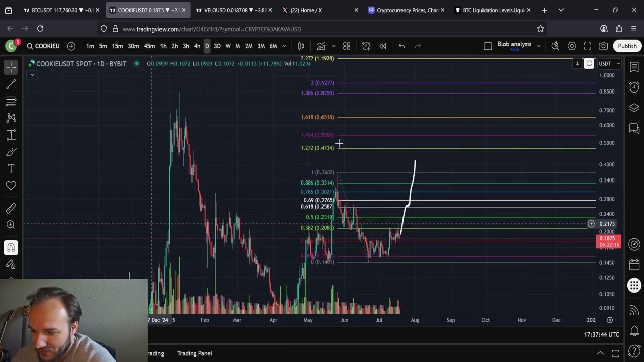Switch to VELOUSD browser tab
Image resolution: width=644 pixels, height=362 pixels.
[x=233, y=10]
